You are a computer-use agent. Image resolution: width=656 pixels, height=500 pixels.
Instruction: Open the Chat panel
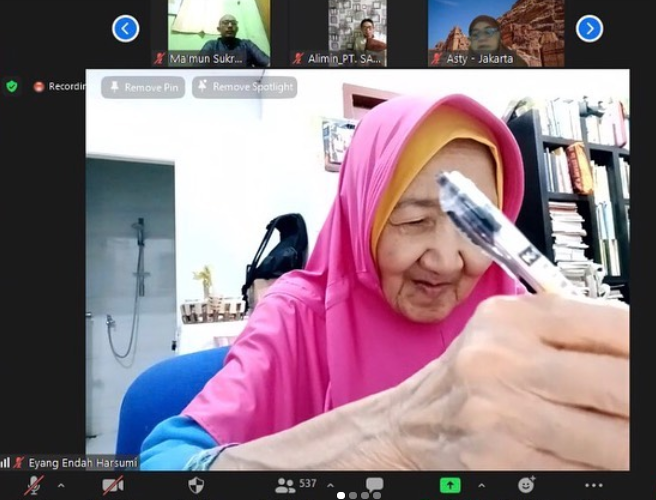(374, 485)
